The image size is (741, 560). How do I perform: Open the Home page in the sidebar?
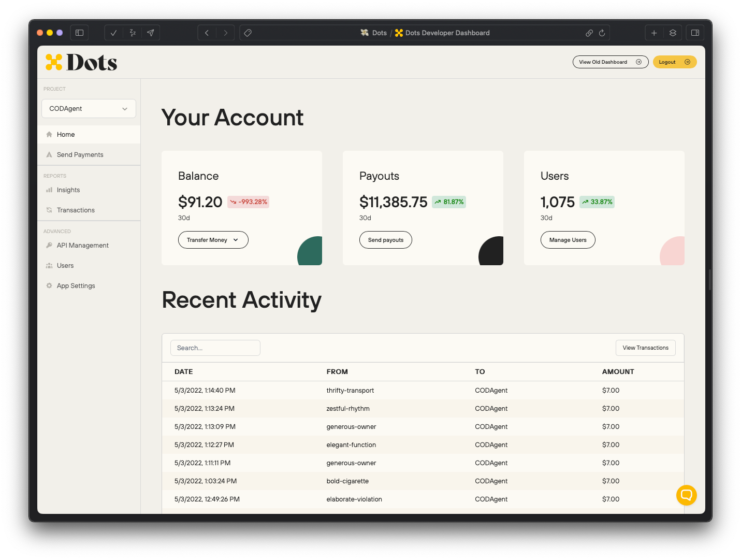pyautogui.click(x=65, y=134)
